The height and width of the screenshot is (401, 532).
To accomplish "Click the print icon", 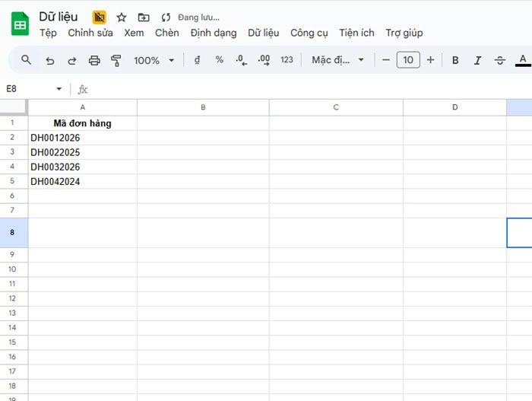I will 94,60.
